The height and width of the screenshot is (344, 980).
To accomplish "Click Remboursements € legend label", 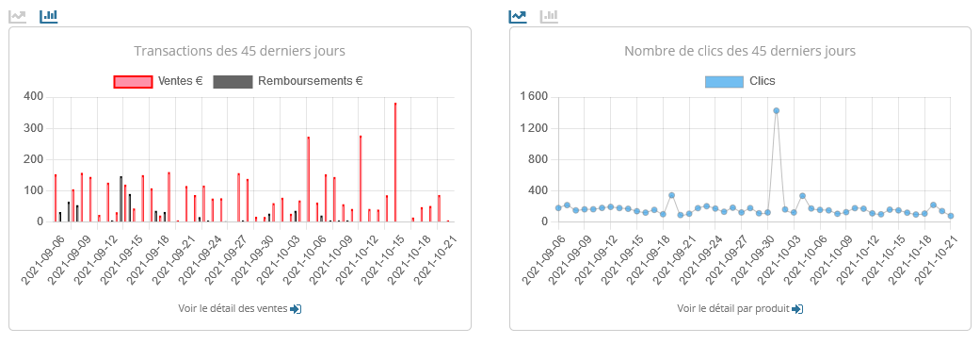I will pos(311,81).
